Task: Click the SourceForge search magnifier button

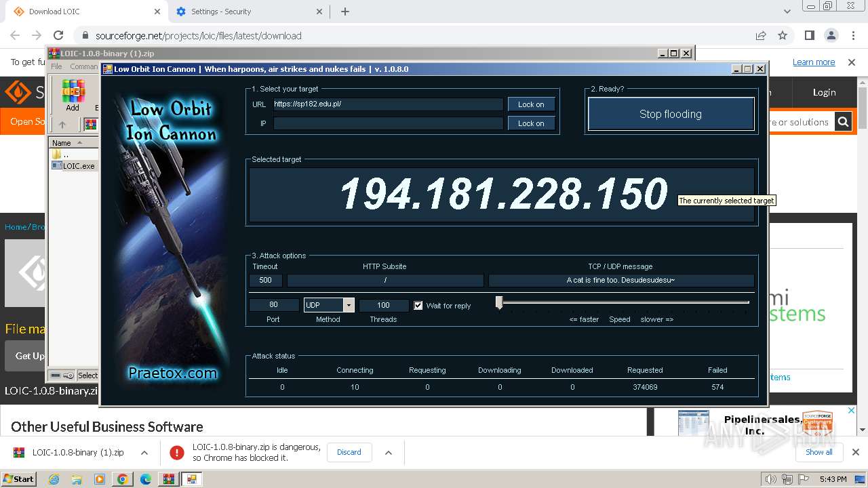Action: [x=843, y=122]
